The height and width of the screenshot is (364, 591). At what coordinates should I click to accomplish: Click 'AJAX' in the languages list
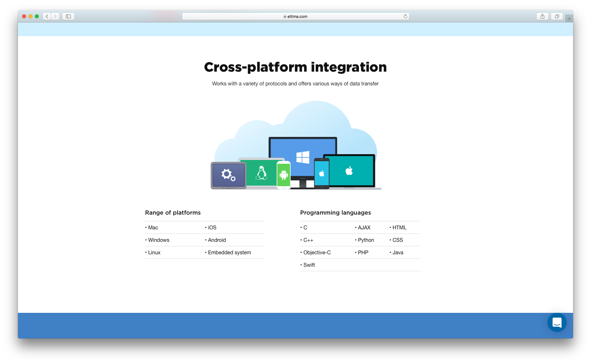click(364, 227)
